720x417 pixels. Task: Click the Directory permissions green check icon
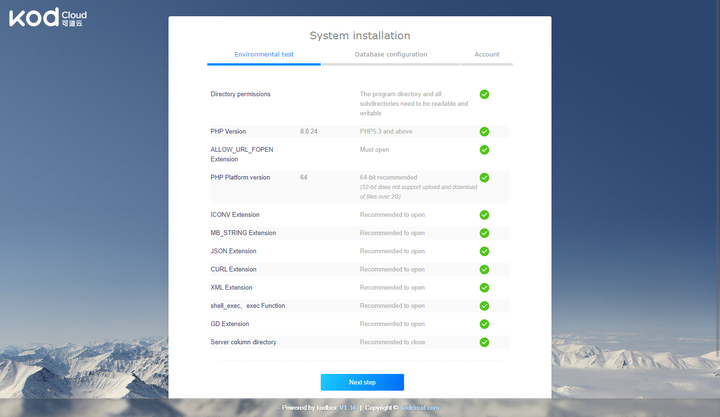(x=484, y=94)
